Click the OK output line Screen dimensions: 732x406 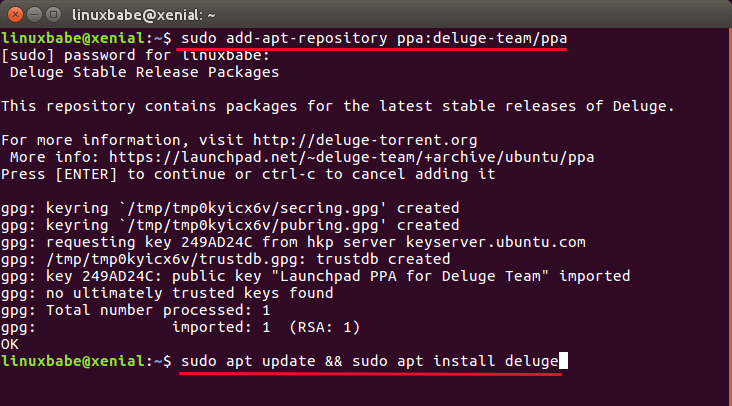(x=10, y=343)
